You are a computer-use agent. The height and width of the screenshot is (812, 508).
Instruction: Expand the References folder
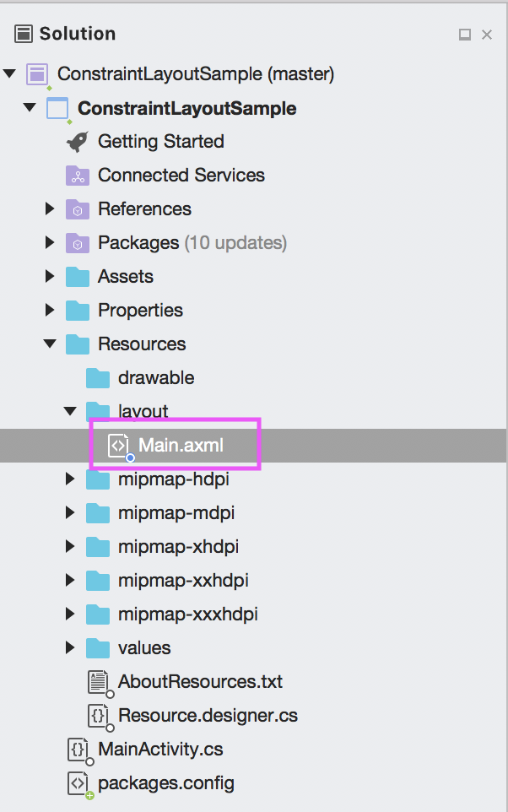51,209
